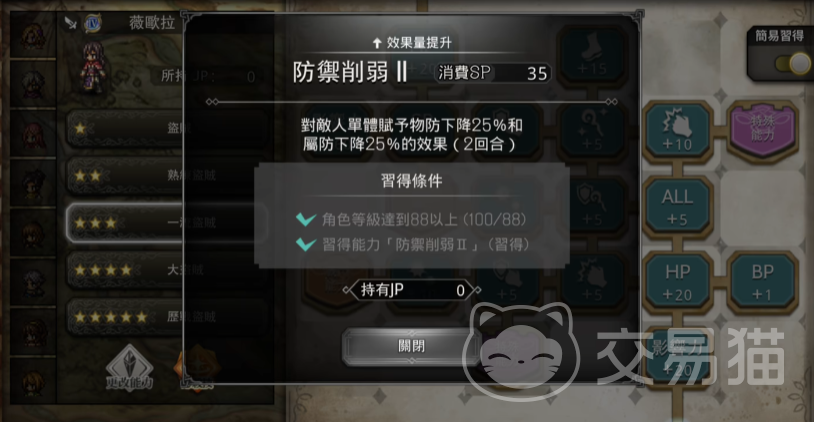The image size is (814, 422).
Task: Click the 消費SP 35 field
Action: (x=493, y=73)
